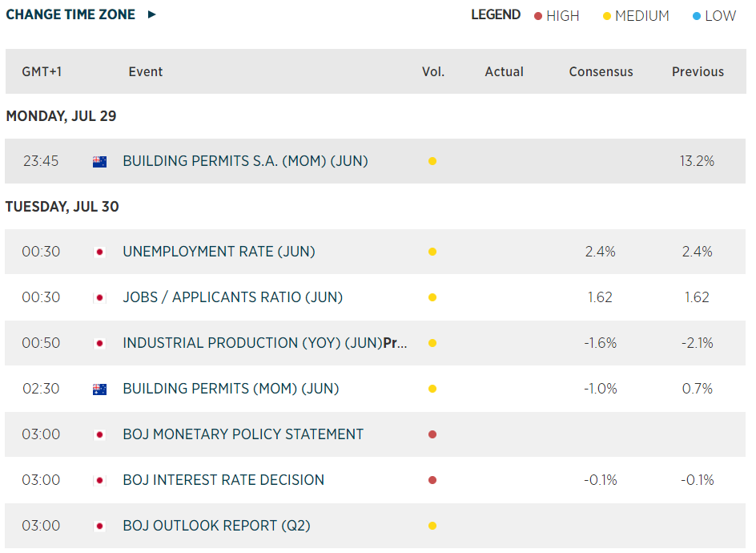
Task: Click the GMT+1 column header
Action: point(42,71)
